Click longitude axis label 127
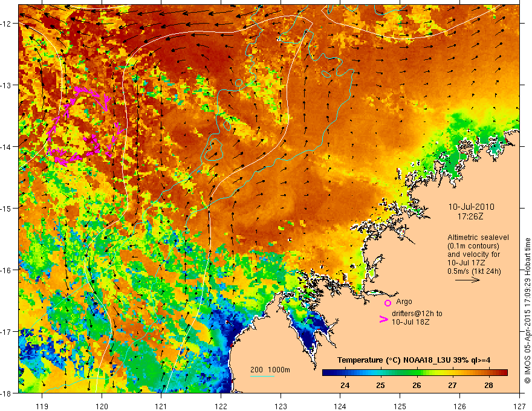Viewport: 532px width, 411px height. click(x=519, y=406)
